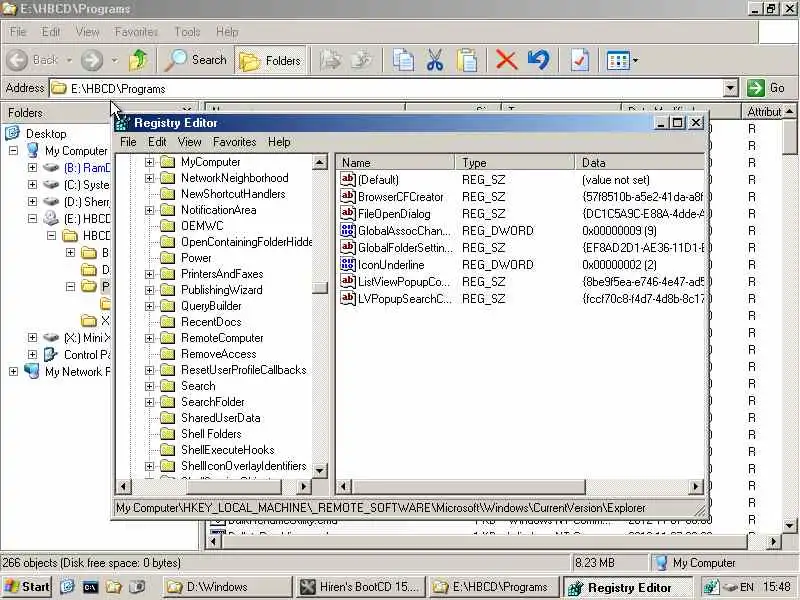Expand the (C:) System drive node
This screenshot has width=800, height=600.
(x=32, y=185)
